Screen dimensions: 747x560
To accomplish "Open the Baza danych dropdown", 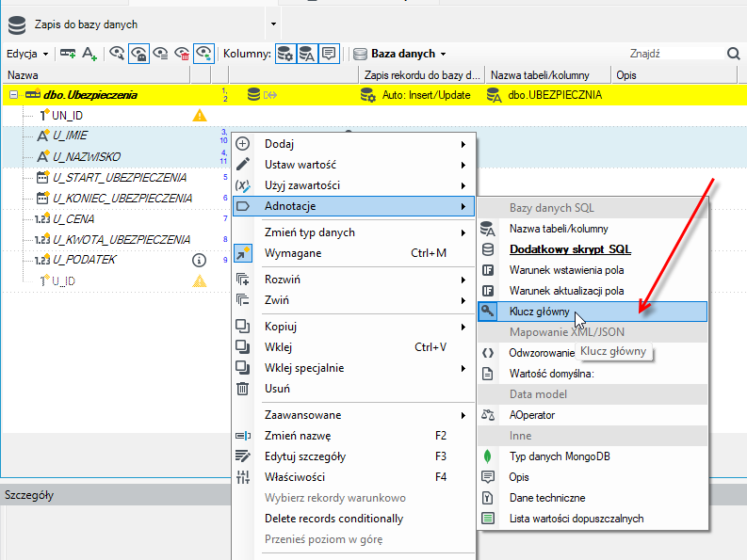I will [400, 54].
